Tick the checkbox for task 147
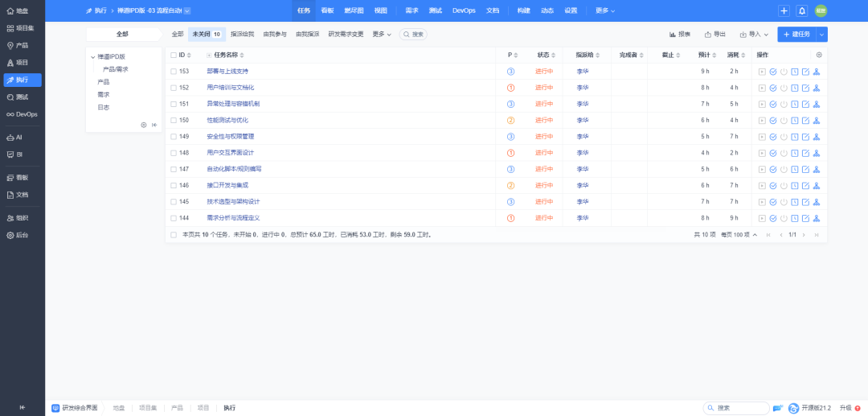 point(174,169)
